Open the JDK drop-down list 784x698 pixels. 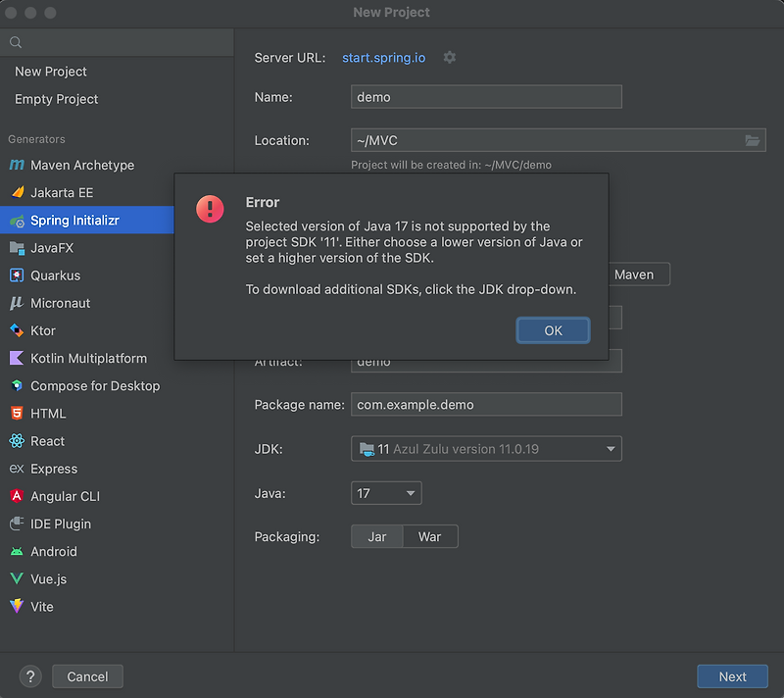coord(611,449)
